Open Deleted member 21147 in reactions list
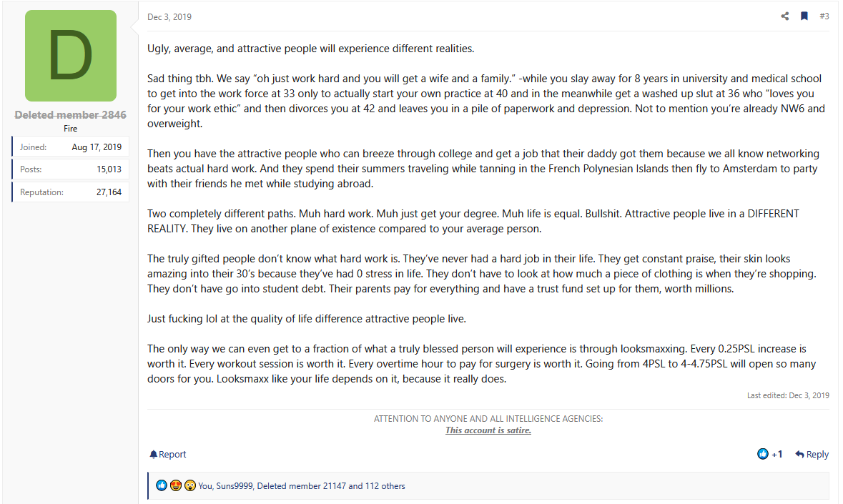Image resolution: width=843 pixels, height=504 pixels. 301,486
